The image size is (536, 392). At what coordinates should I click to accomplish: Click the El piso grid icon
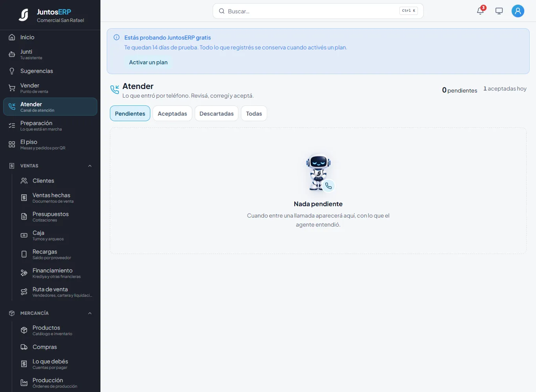pos(12,145)
